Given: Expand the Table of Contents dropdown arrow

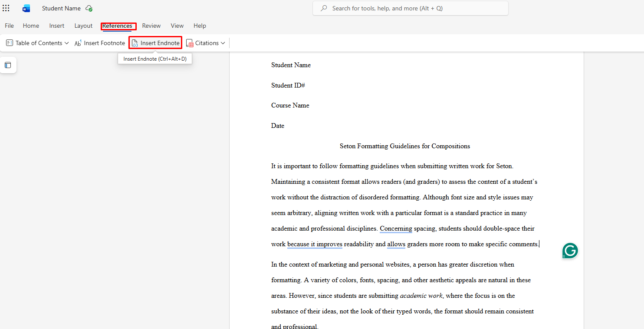Looking at the screenshot, I should tap(66, 43).
